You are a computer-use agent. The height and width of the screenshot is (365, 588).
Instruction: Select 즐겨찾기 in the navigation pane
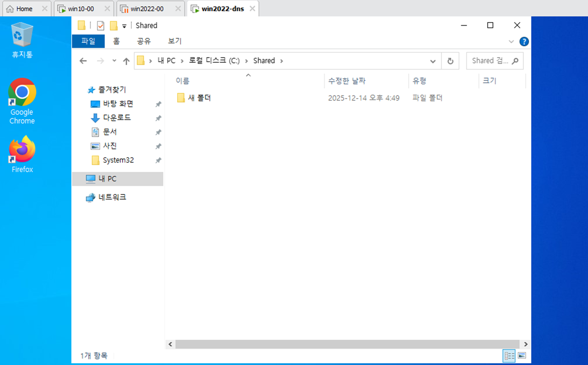click(112, 90)
